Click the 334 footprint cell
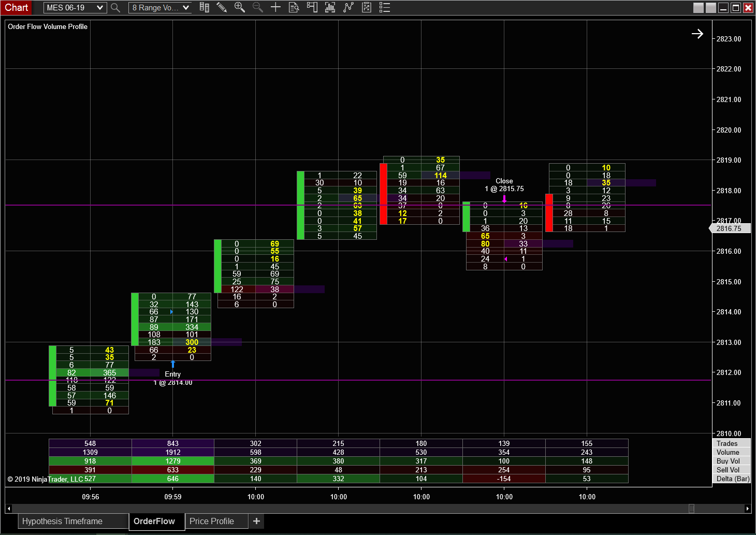Screen dimensions: 756x535 [x=192, y=327]
